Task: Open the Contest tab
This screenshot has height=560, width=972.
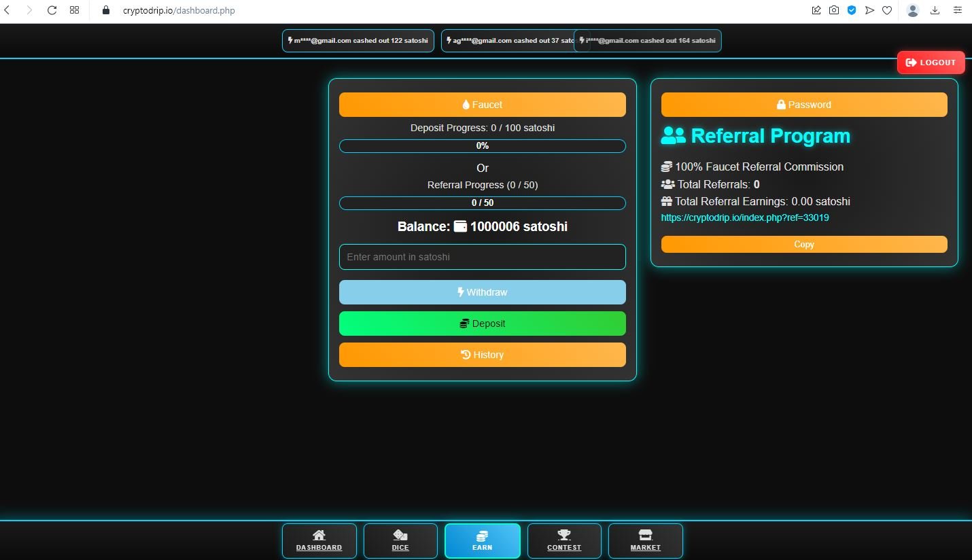Action: [x=564, y=541]
